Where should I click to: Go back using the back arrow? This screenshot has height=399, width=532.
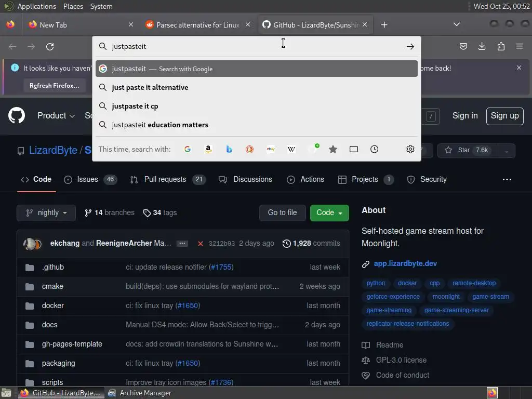coord(12,46)
